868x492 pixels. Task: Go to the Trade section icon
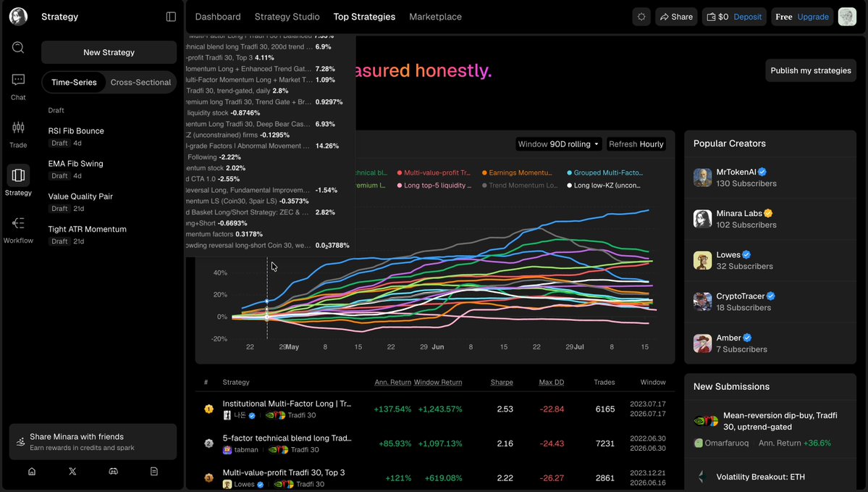pos(18,128)
